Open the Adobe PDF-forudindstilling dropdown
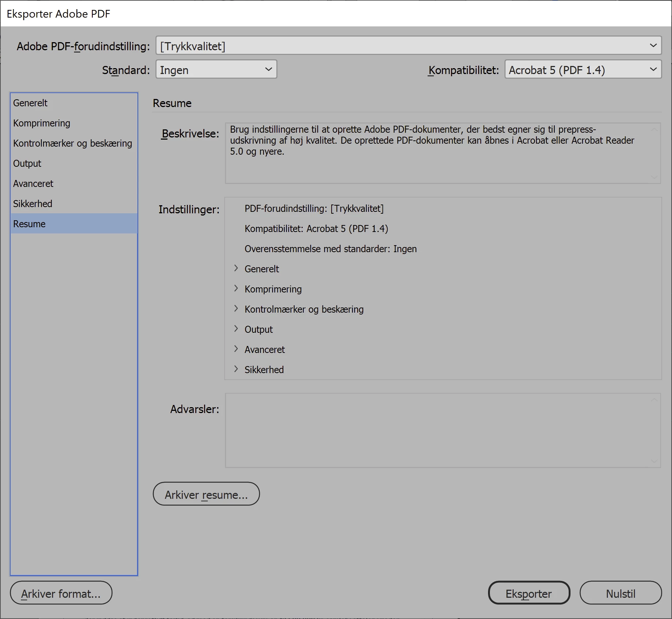The width and height of the screenshot is (672, 619). (409, 46)
